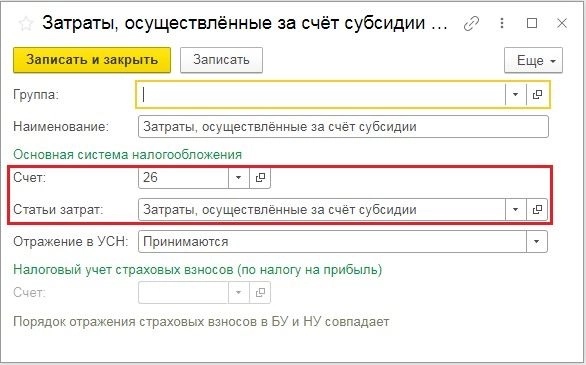This screenshot has width=586, height=365.
Task: Click the Порядок отражения страховых взносов text
Action: [201, 322]
